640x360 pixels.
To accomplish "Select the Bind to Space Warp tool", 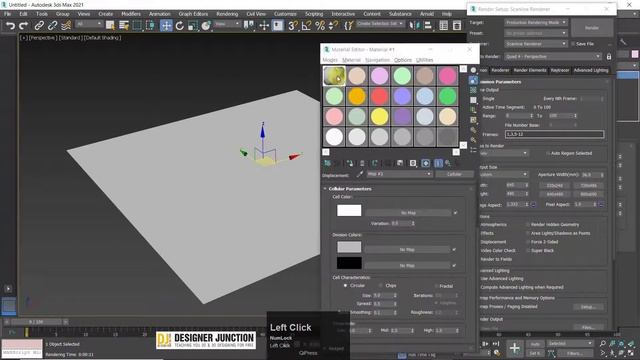I will point(66,26).
